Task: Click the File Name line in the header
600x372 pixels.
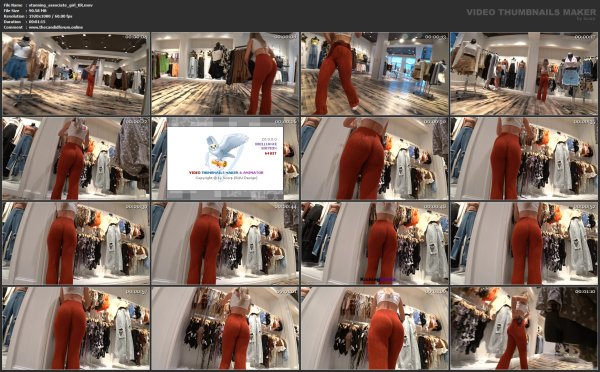Action: (x=48, y=5)
